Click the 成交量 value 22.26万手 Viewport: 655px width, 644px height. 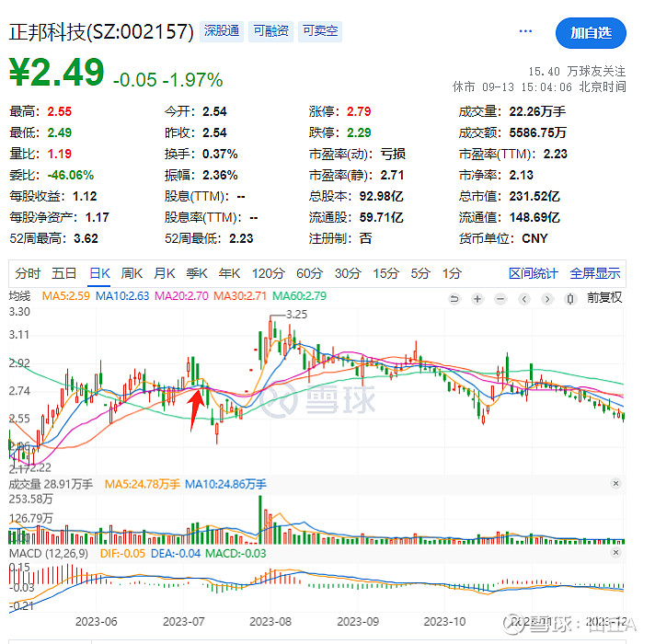click(537, 111)
